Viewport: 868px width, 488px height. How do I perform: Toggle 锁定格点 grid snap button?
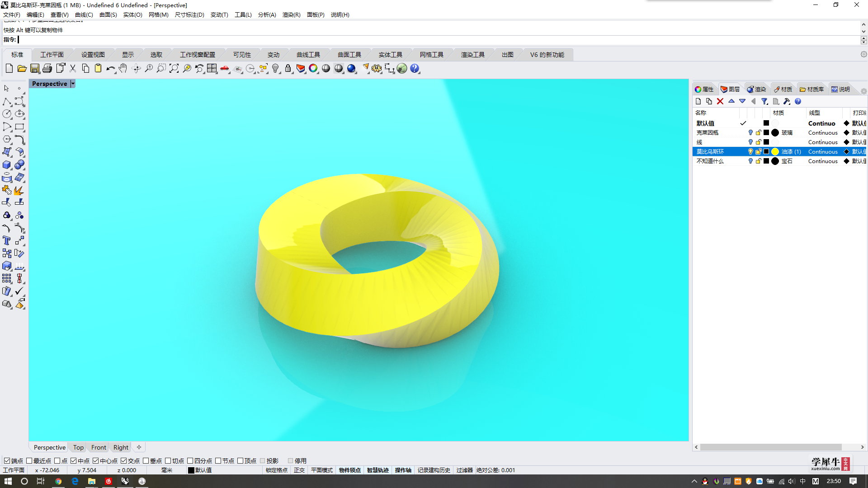(277, 470)
